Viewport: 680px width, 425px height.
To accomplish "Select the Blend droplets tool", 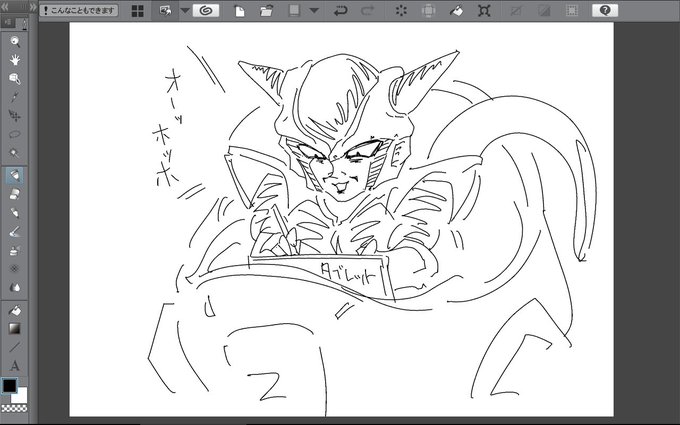I will (x=15, y=288).
